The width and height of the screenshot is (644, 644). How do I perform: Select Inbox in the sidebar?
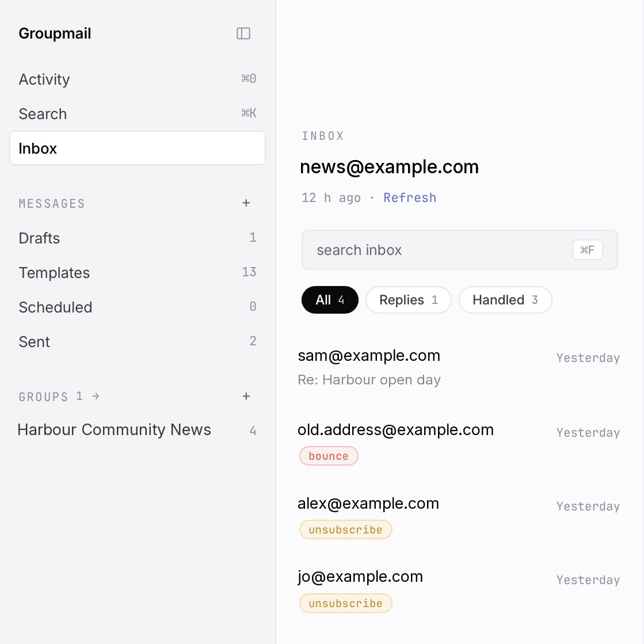[138, 148]
